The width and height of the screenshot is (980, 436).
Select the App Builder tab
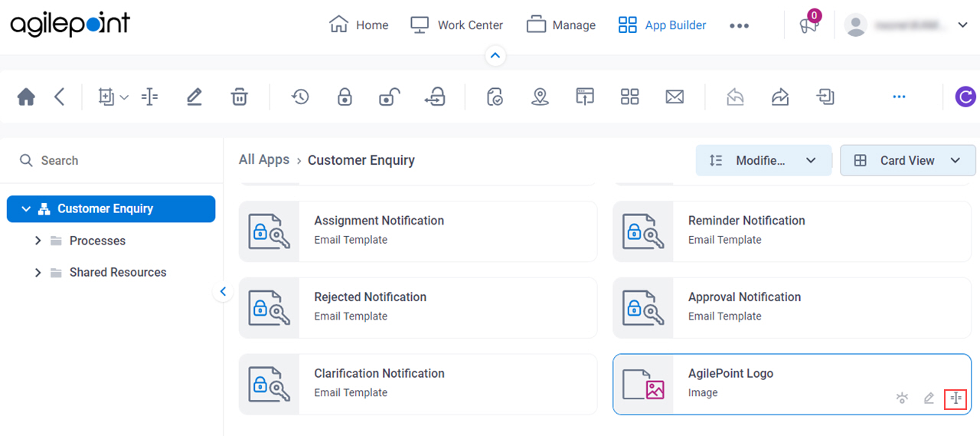pyautogui.click(x=662, y=25)
